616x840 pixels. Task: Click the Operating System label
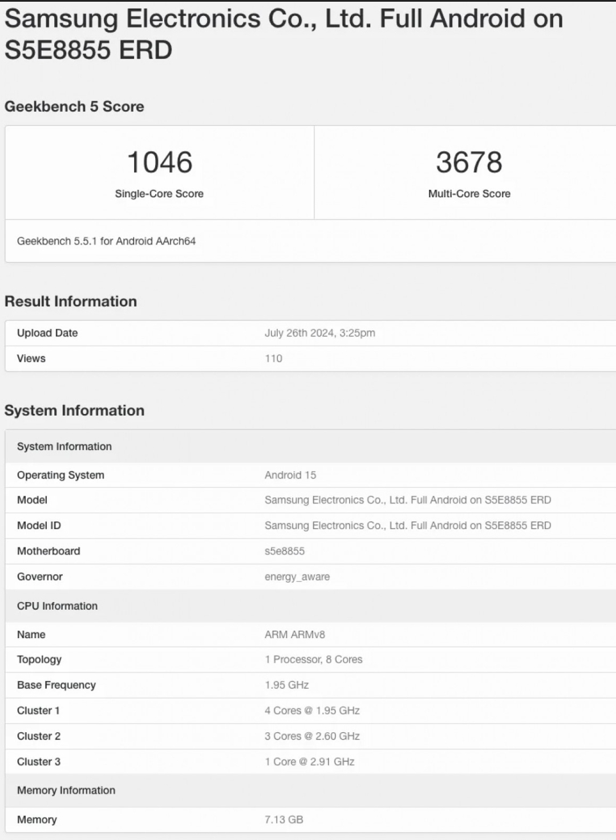click(60, 475)
